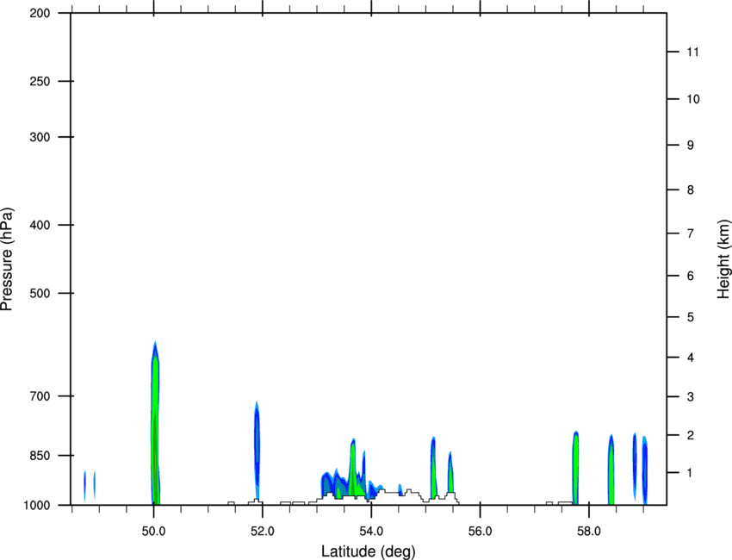732x560 pixels.
Task: Pick the 2 km height label
Action: tap(691, 435)
